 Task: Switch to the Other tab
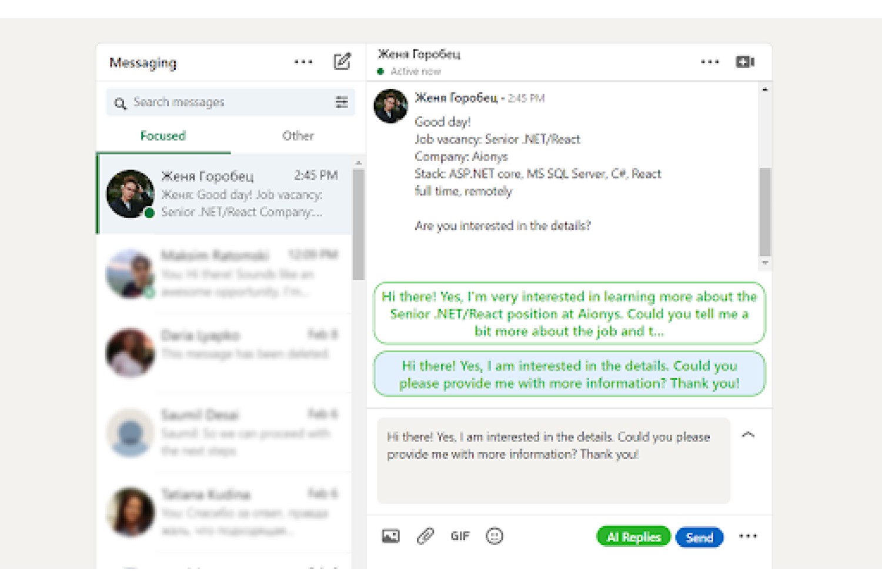pos(298,136)
